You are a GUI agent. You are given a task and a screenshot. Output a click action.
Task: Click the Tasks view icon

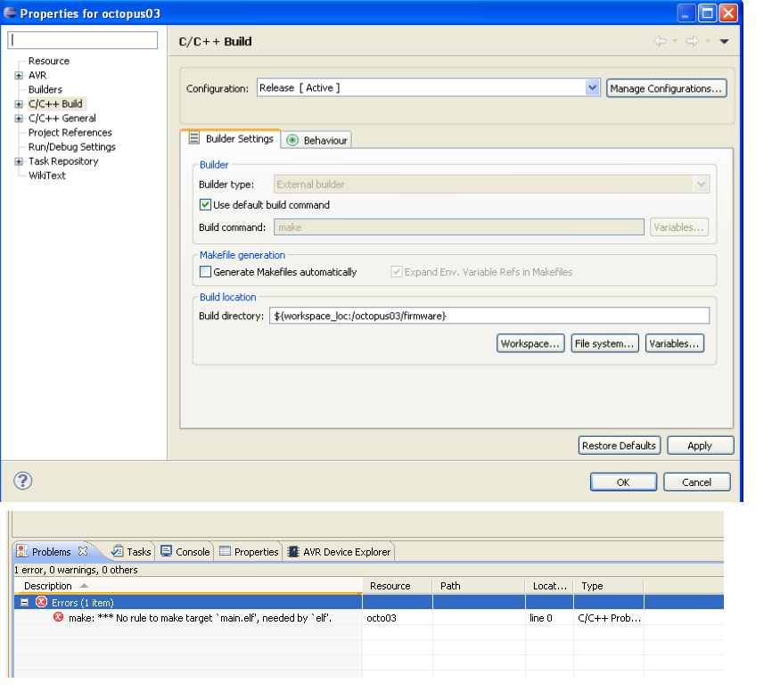pos(117,551)
